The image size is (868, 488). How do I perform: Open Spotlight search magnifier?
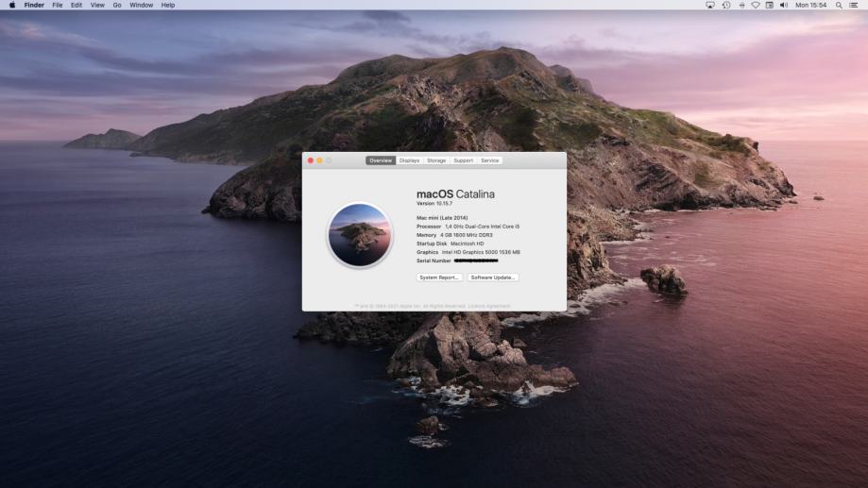pyautogui.click(x=839, y=5)
